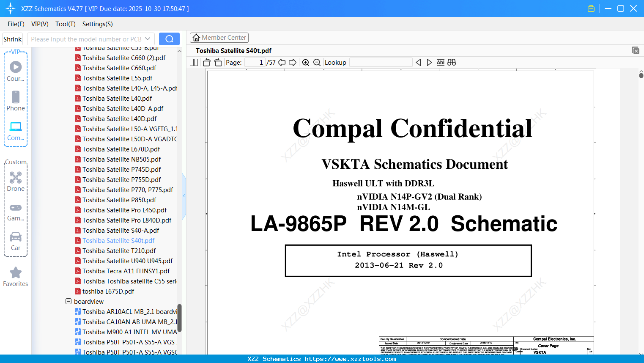Open the Member Center

pyautogui.click(x=219, y=38)
